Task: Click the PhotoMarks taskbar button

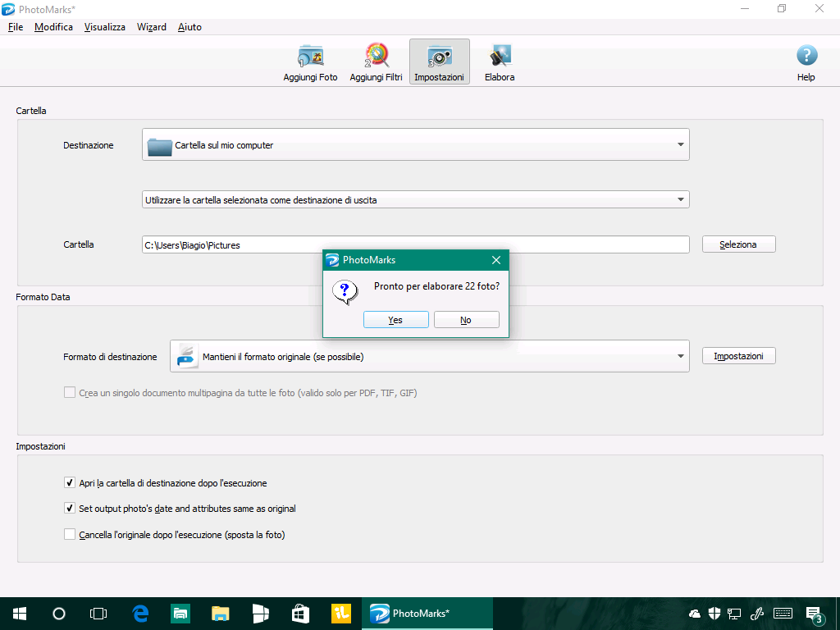Action: [x=427, y=614]
